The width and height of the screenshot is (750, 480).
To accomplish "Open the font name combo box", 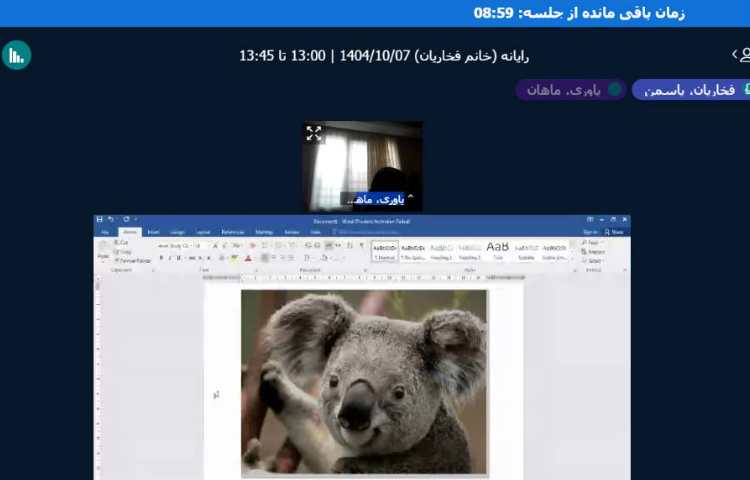I will (x=174, y=246).
